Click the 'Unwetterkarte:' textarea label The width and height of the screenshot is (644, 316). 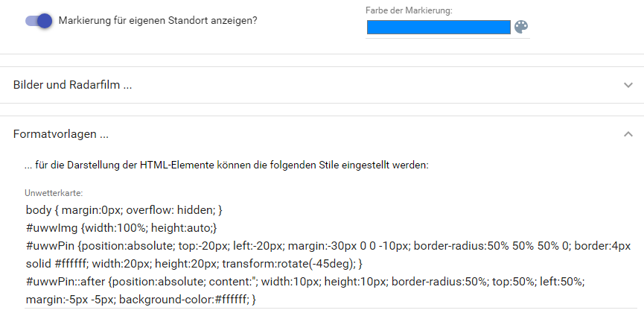[54, 193]
